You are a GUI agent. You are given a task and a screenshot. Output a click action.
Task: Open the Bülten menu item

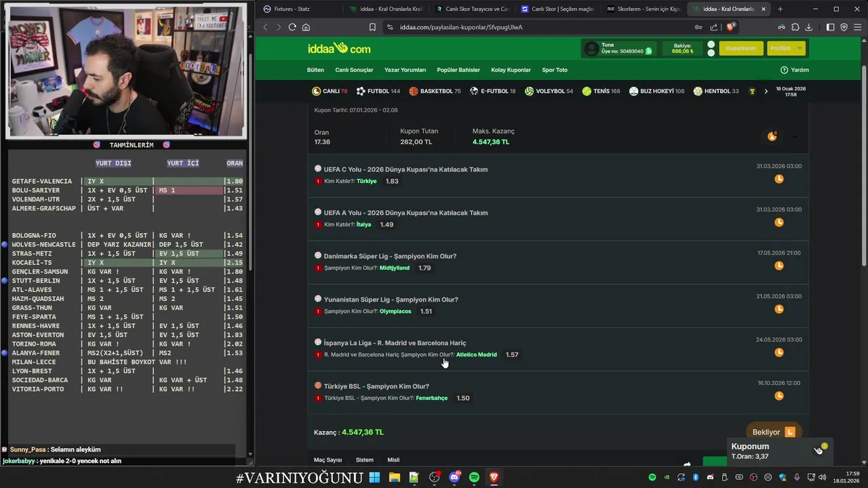click(x=315, y=70)
